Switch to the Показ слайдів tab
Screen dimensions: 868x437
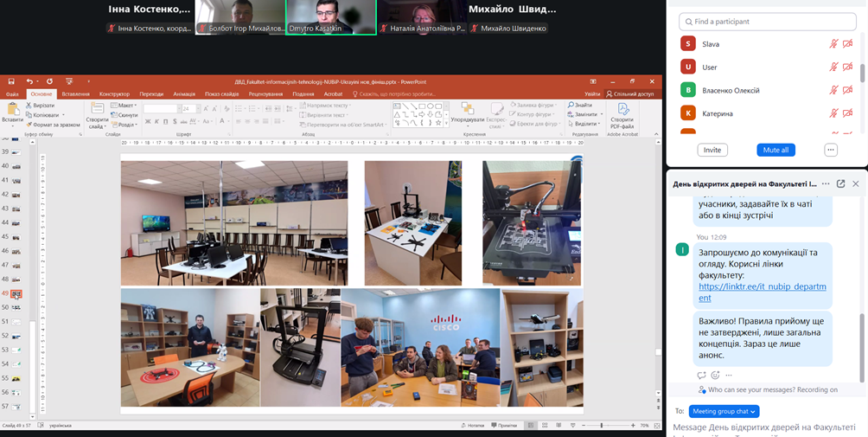221,94
